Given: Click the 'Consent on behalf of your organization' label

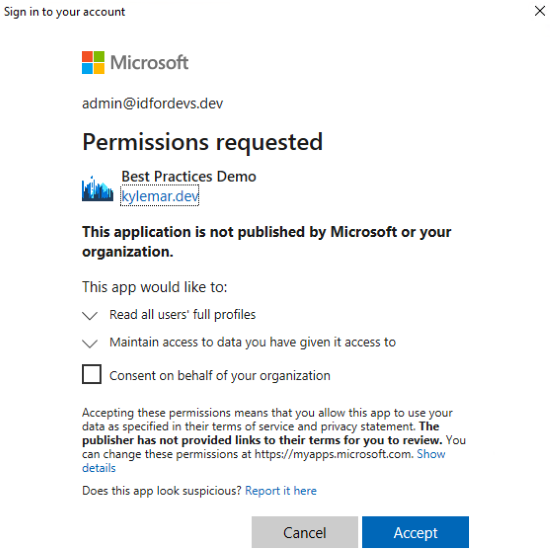Looking at the screenshot, I should [220, 376].
